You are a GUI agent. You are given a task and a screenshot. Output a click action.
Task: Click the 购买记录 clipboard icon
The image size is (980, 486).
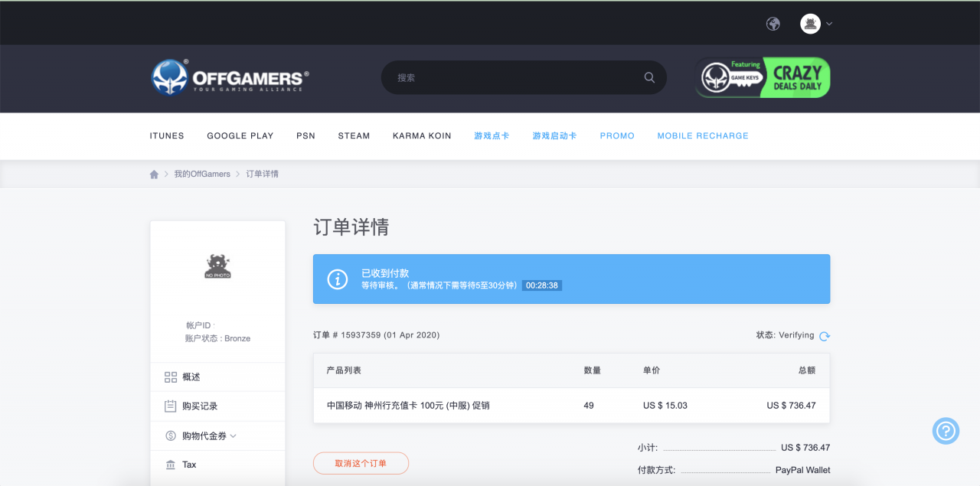pos(171,406)
